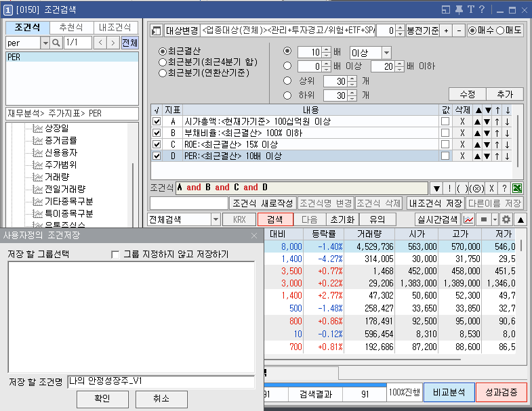Select PER in the search results list
This screenshot has width=532, height=411.
(73, 57)
